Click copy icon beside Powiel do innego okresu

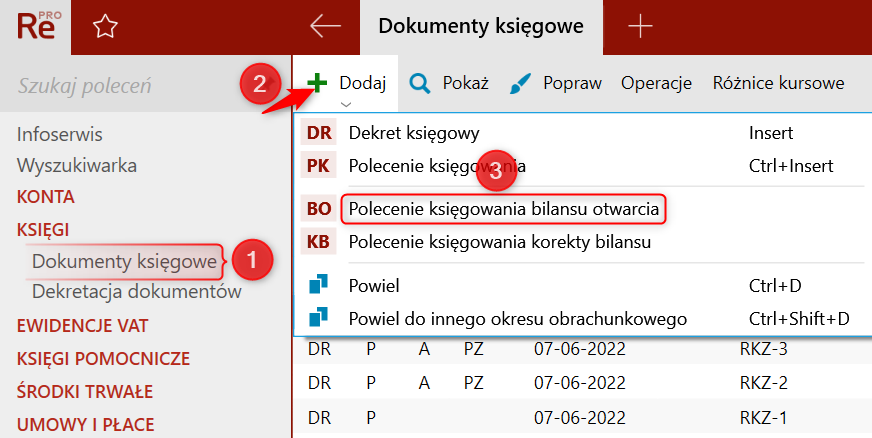318,318
